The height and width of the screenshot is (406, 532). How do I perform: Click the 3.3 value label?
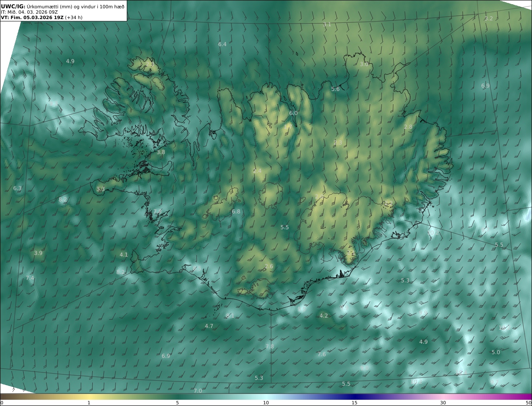tap(101, 189)
